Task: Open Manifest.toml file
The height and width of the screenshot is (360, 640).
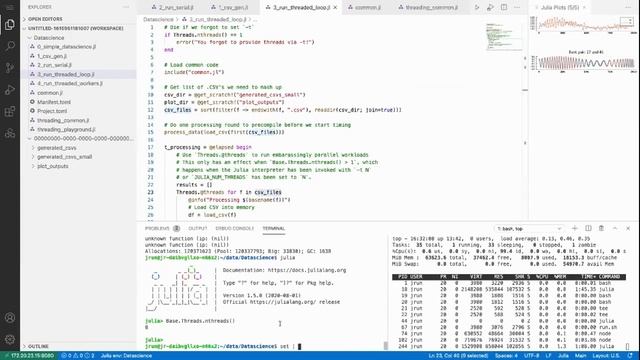Action: click(x=78, y=102)
